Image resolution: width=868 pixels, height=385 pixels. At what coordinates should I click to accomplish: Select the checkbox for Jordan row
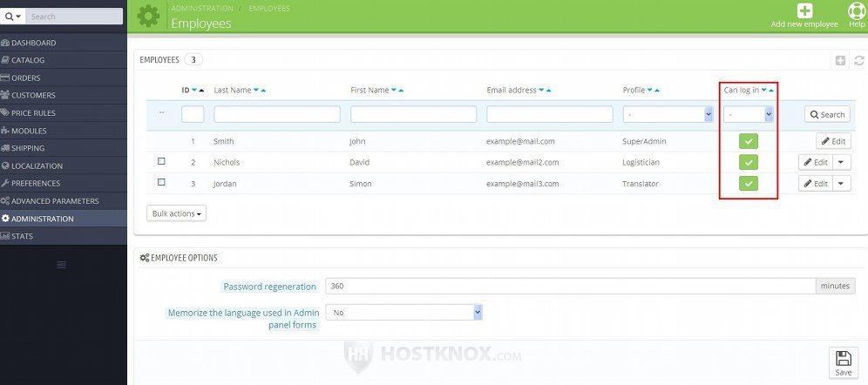pyautogui.click(x=161, y=182)
